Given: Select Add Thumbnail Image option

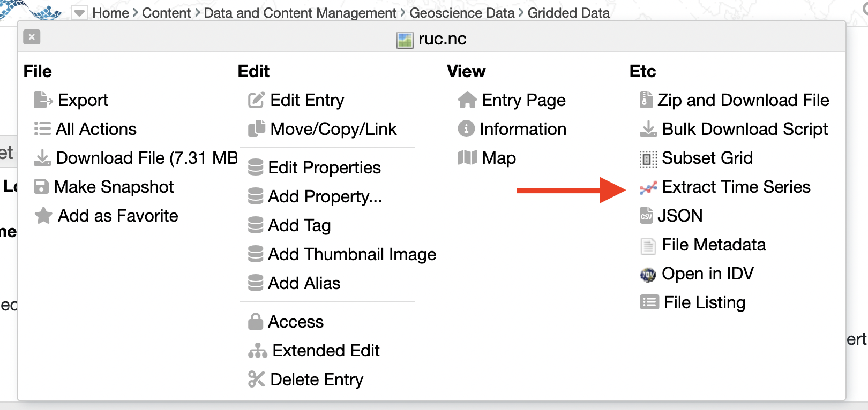Looking at the screenshot, I should pyautogui.click(x=351, y=254).
